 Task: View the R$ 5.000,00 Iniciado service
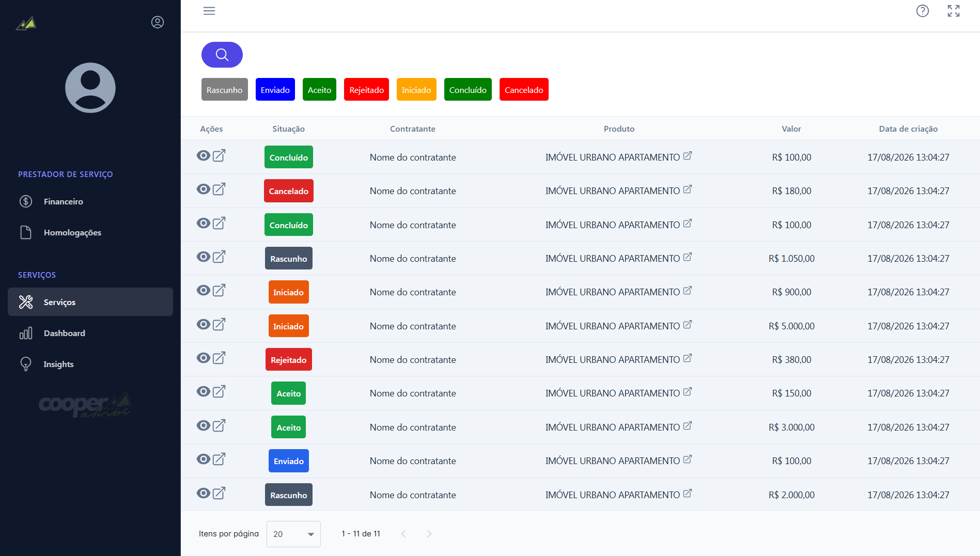click(204, 324)
